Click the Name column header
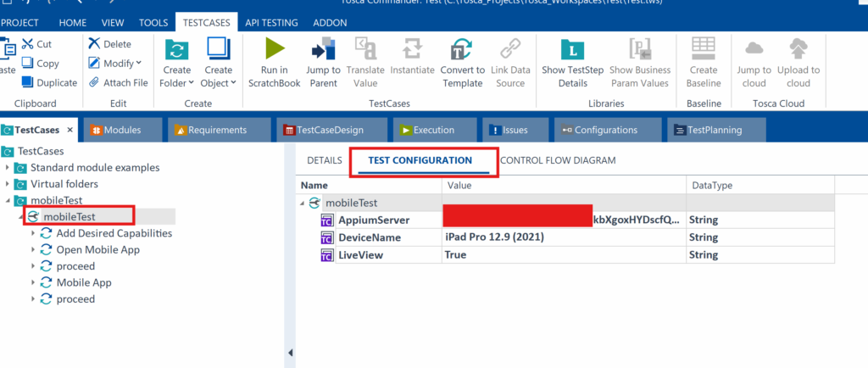The height and width of the screenshot is (368, 868). tap(370, 186)
